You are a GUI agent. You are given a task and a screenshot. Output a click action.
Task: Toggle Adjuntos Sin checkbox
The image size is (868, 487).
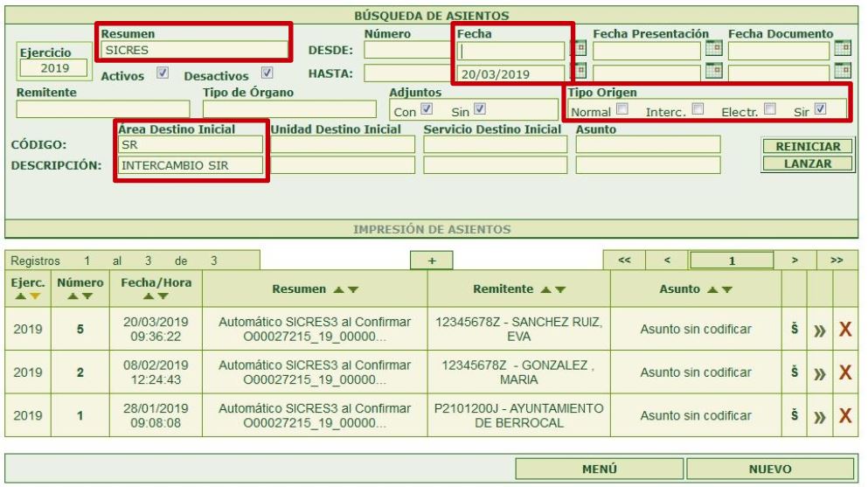click(x=480, y=109)
